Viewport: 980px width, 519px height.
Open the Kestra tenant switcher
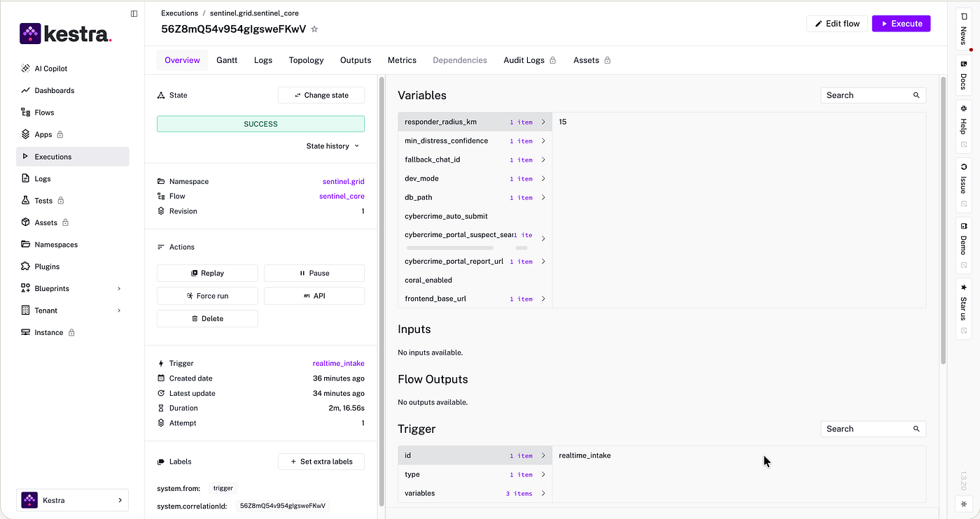(x=73, y=500)
